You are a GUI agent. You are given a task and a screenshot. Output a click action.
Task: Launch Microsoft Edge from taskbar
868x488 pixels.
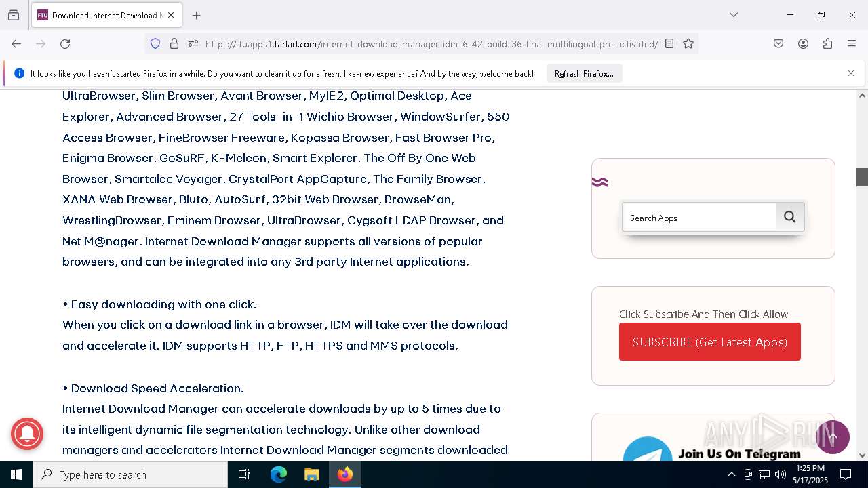click(x=279, y=474)
